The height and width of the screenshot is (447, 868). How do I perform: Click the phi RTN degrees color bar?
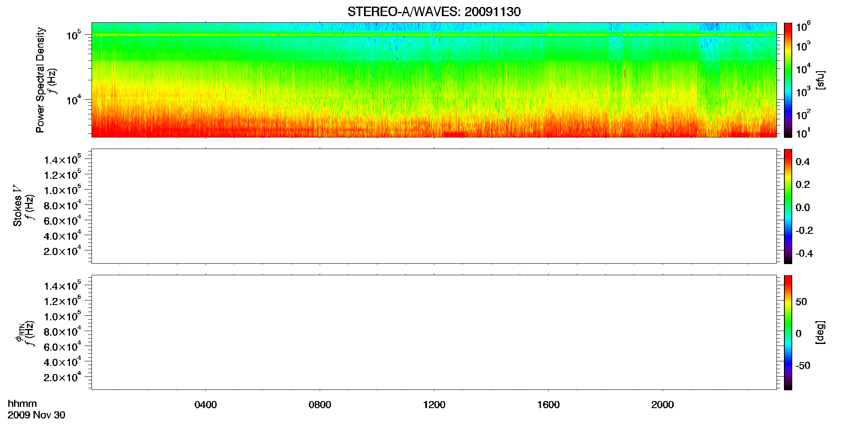[788, 332]
